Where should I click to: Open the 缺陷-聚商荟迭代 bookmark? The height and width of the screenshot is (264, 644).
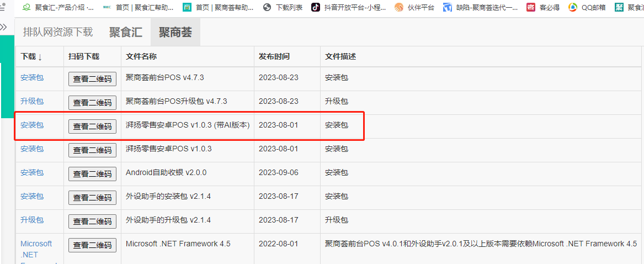coord(481,7)
